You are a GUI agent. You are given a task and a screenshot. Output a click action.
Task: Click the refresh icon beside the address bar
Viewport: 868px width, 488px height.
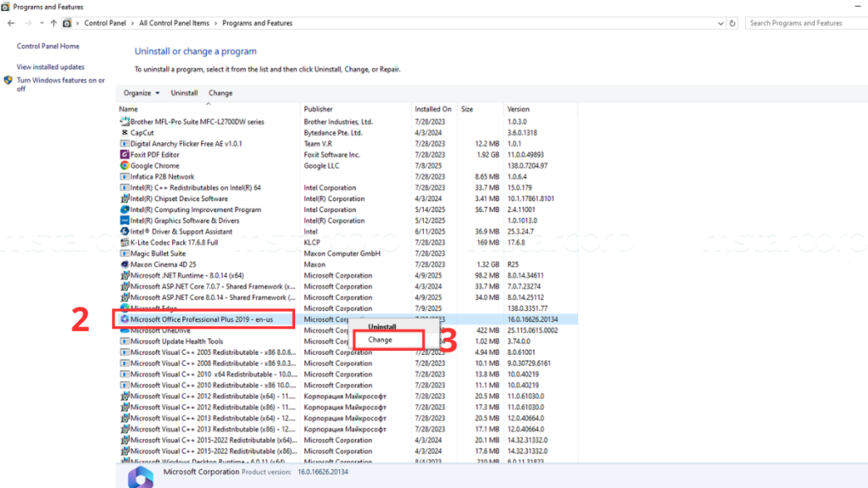click(x=732, y=23)
